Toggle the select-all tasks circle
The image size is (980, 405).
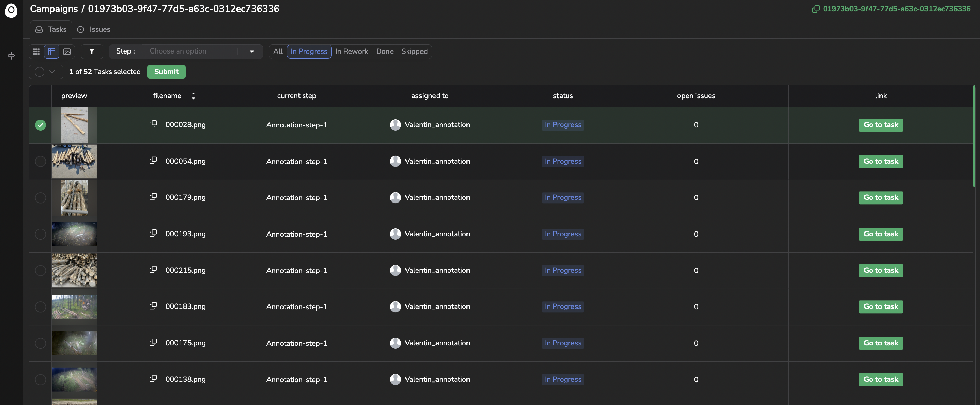pos(39,72)
